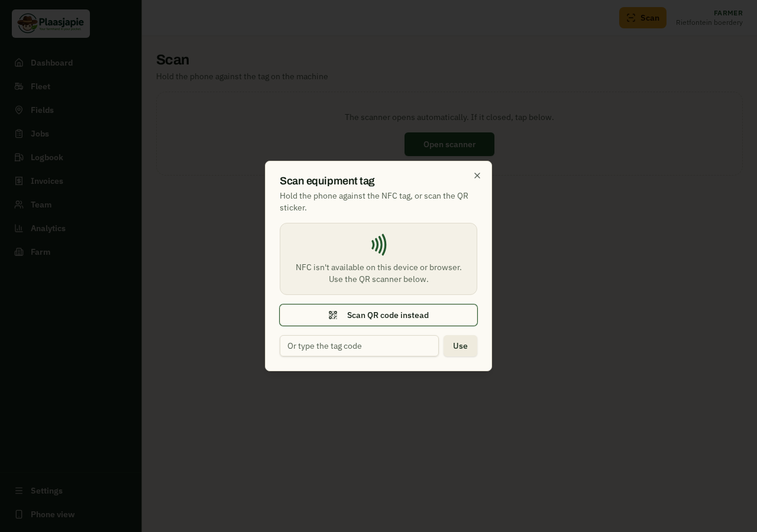Image resolution: width=757 pixels, height=532 pixels.
Task: Open the Fields section
Action: point(71,110)
